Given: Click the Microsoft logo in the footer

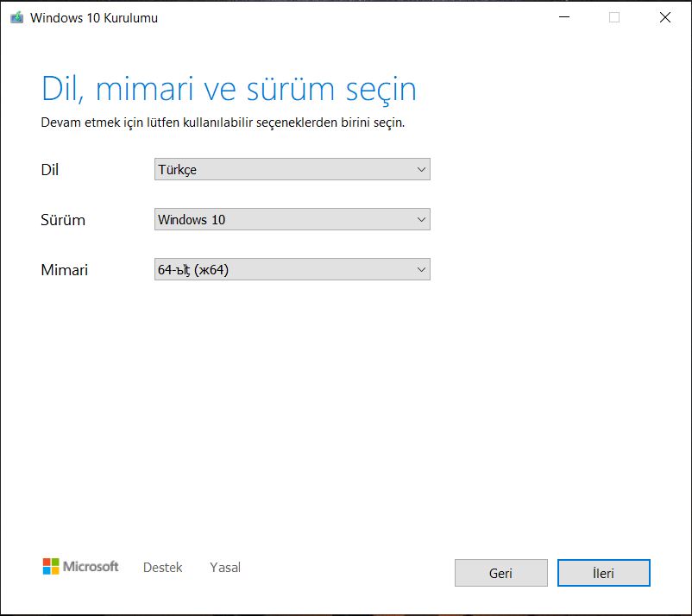Looking at the screenshot, I should pos(80,567).
